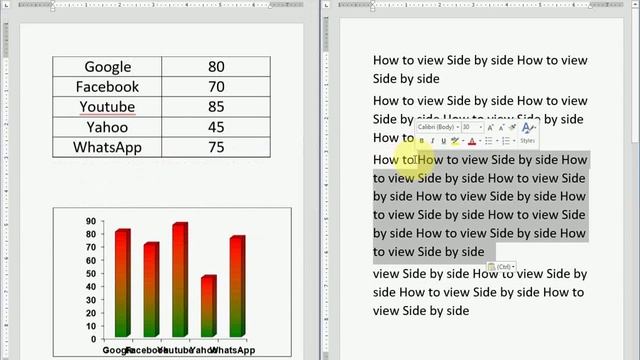This screenshot has height=360, width=640.
Task: Click the table cell with value 45
Action: tap(216, 127)
